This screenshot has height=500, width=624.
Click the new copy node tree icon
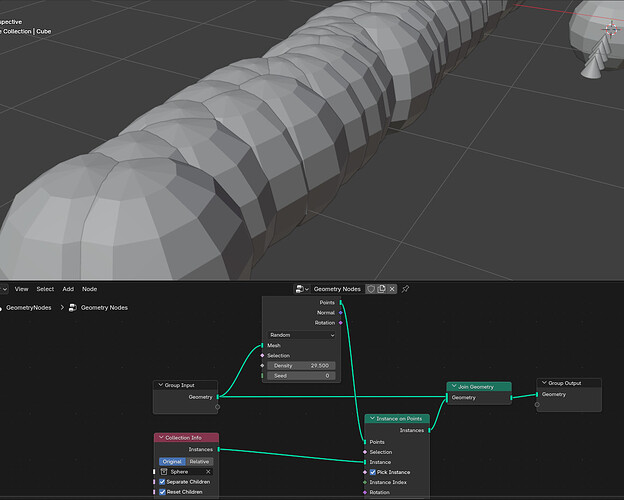coord(381,289)
